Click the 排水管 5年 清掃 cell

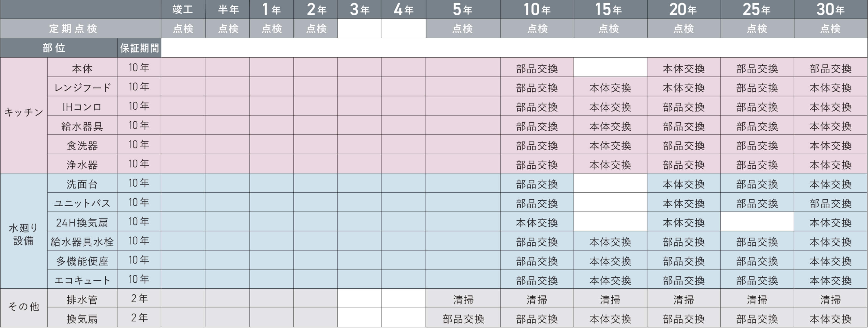tap(463, 299)
